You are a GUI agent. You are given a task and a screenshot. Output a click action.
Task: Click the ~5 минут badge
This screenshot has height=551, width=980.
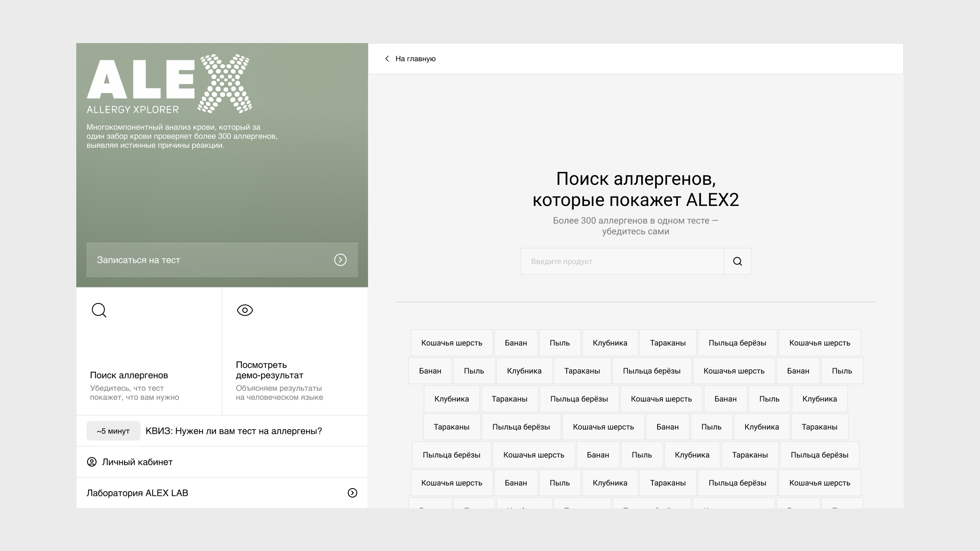coord(113,431)
